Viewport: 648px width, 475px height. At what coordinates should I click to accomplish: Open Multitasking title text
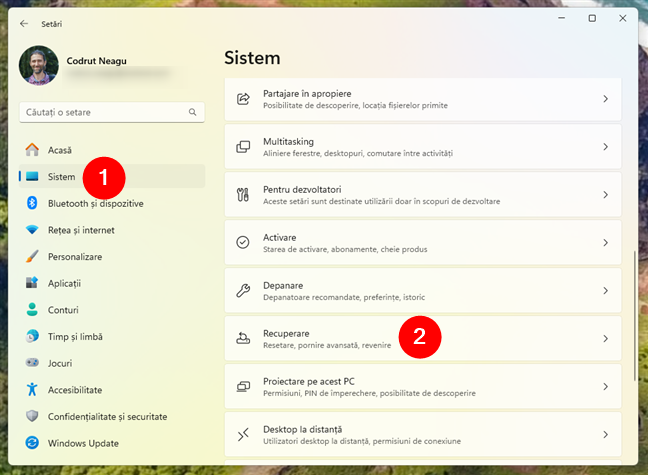[x=288, y=142]
